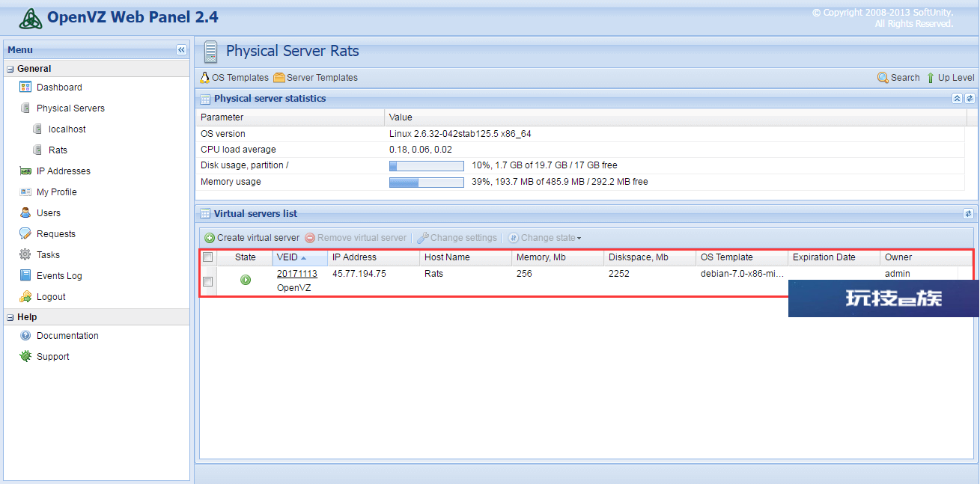The width and height of the screenshot is (980, 484).
Task: Click the green running state icon for Rats
Action: tap(246, 281)
